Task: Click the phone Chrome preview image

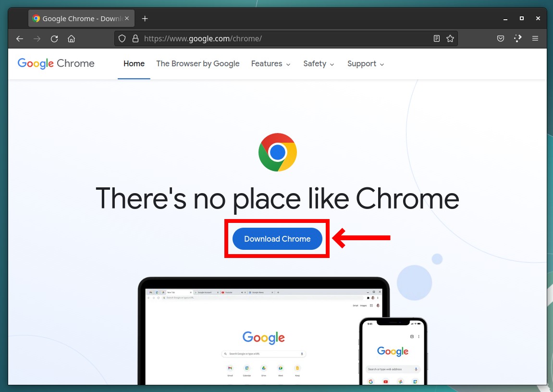Action: point(393,351)
